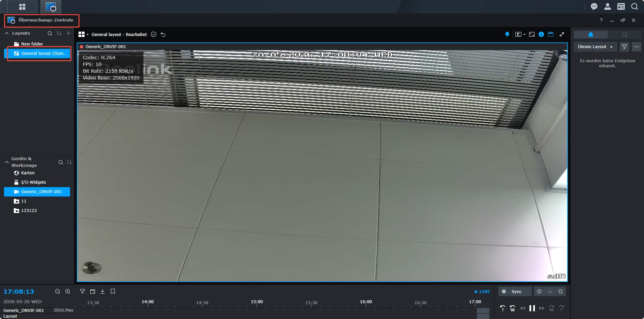The height and width of the screenshot is (319, 644).
Task: Skip forward 10 seconds
Action: tap(551, 308)
